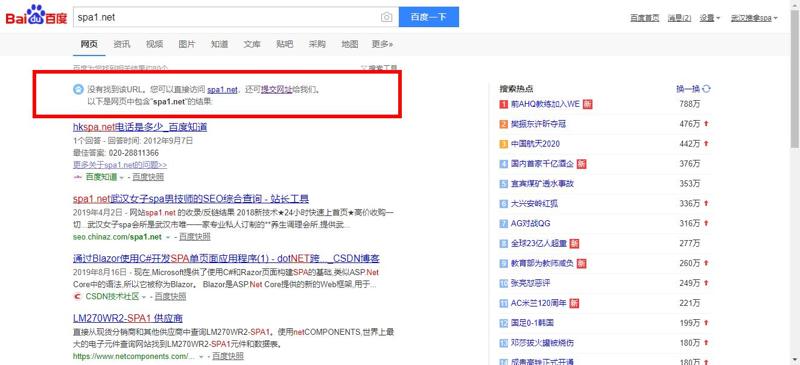Expand arrow beside seo.chinaz.com/spa1.net

coord(168,237)
